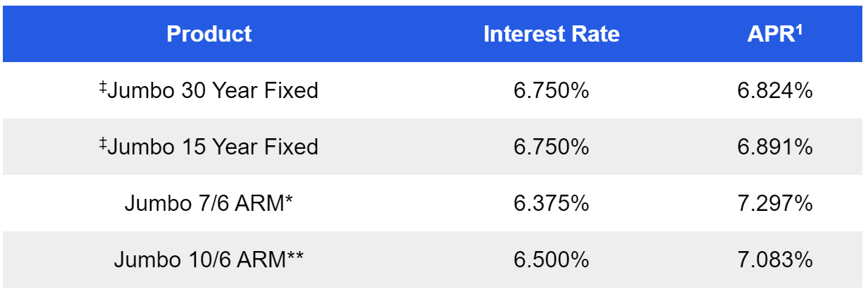
Task: Click the Jumbo 15 Year interest rate 6.750%
Action: (x=552, y=147)
